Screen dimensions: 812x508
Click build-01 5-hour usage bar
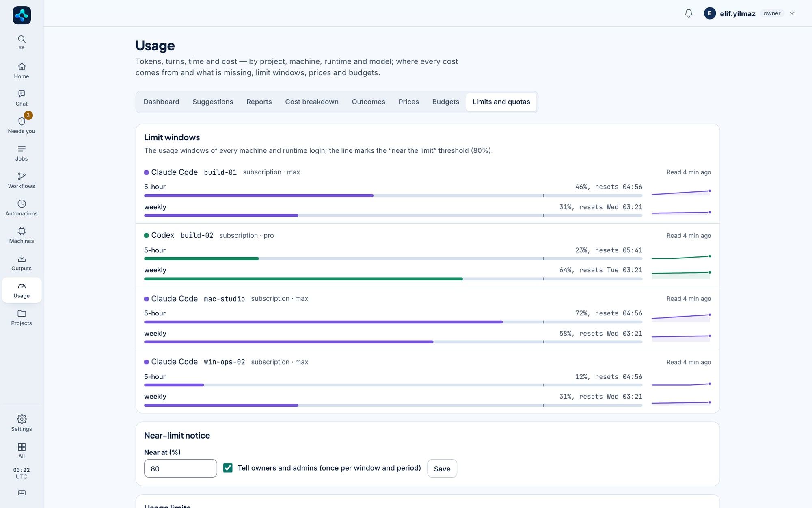tap(393, 195)
